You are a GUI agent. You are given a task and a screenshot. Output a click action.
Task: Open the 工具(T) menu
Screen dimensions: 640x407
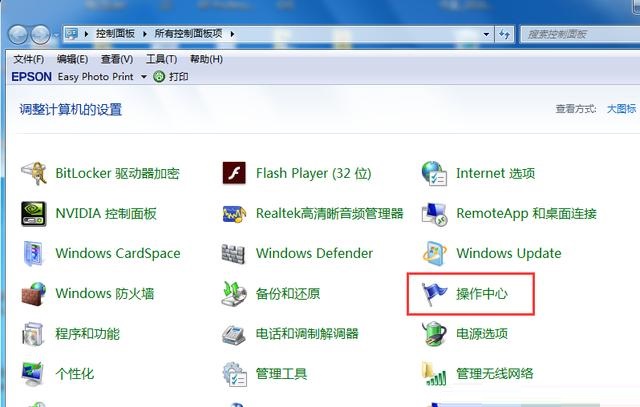click(x=162, y=59)
